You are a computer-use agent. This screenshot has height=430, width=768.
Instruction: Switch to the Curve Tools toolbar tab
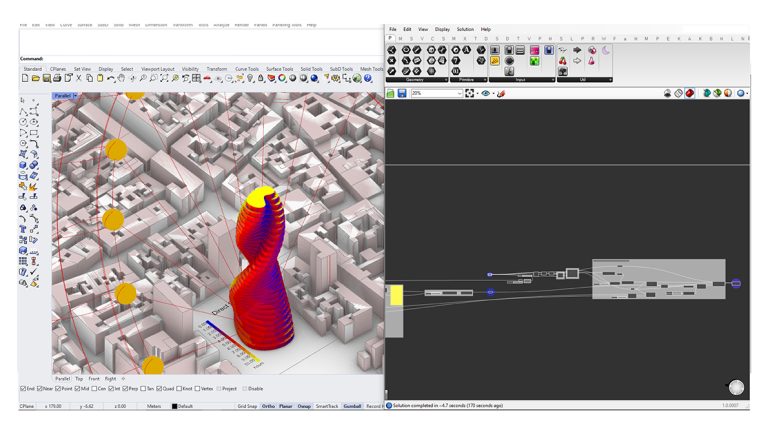point(245,69)
